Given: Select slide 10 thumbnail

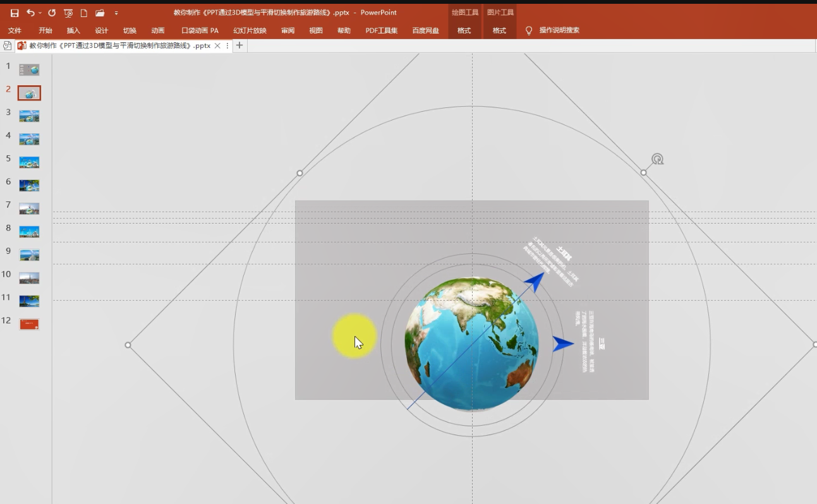Looking at the screenshot, I should pyautogui.click(x=29, y=278).
